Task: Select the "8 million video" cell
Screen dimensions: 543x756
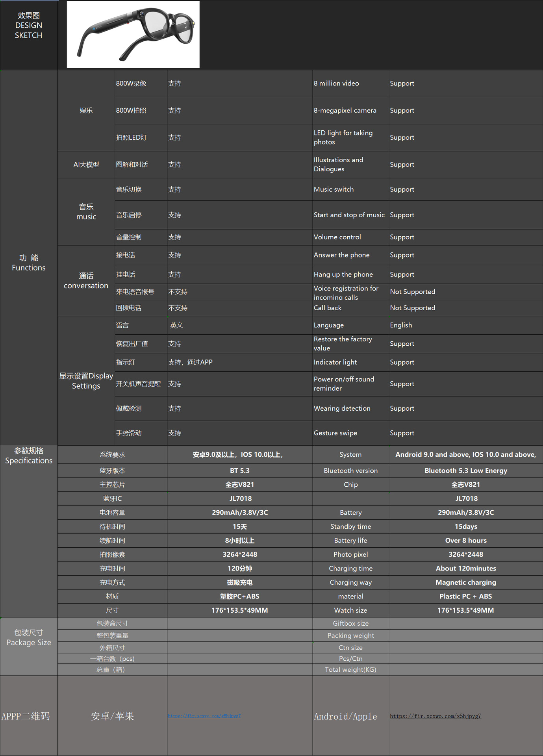Action: (x=336, y=83)
